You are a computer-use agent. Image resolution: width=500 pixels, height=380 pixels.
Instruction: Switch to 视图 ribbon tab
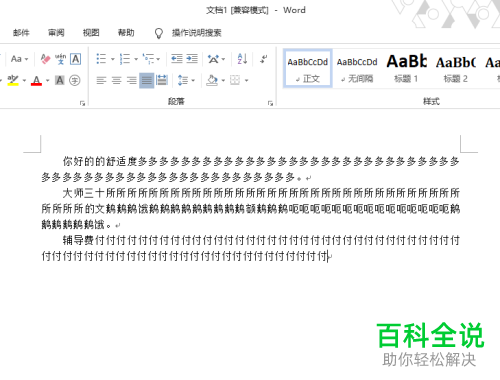click(x=91, y=33)
